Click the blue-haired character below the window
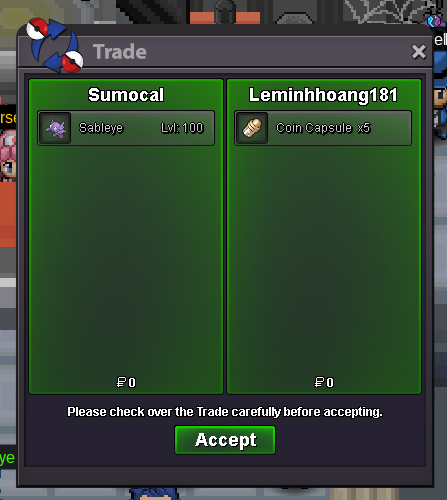The width and height of the screenshot is (447, 500). pyautogui.click(x=153, y=494)
